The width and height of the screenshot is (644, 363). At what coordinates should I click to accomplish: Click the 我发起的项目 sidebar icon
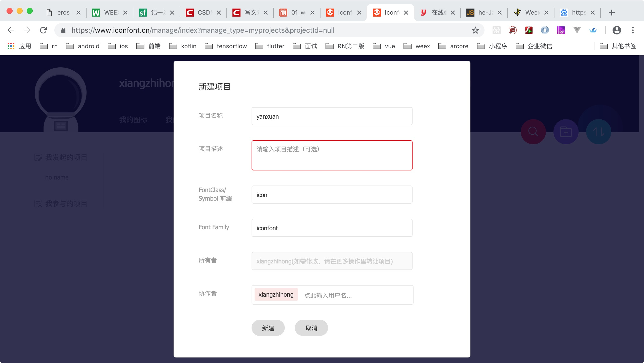click(x=38, y=157)
